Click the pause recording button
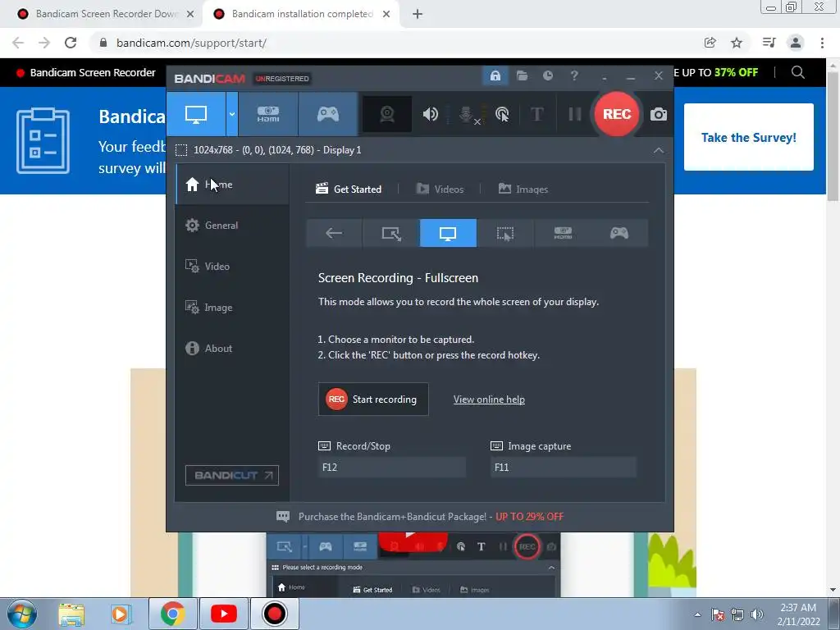Image resolution: width=840 pixels, height=630 pixels. coord(575,114)
